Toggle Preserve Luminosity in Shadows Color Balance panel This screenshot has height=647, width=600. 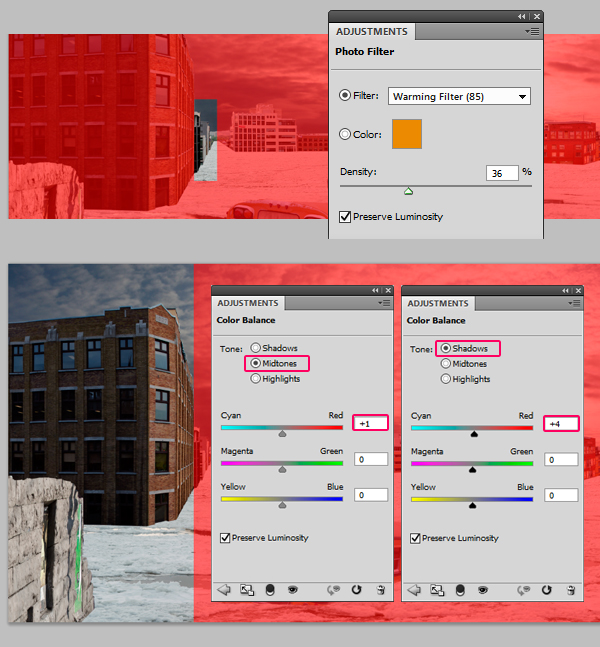(415, 538)
